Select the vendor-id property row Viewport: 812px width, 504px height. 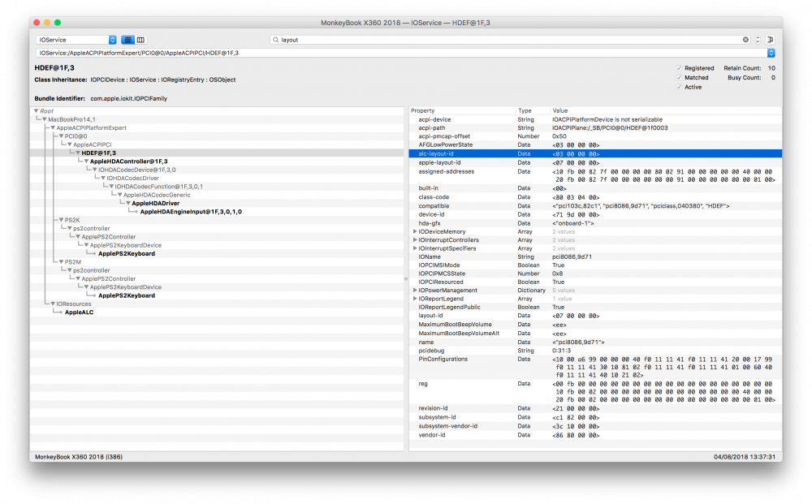(595, 435)
